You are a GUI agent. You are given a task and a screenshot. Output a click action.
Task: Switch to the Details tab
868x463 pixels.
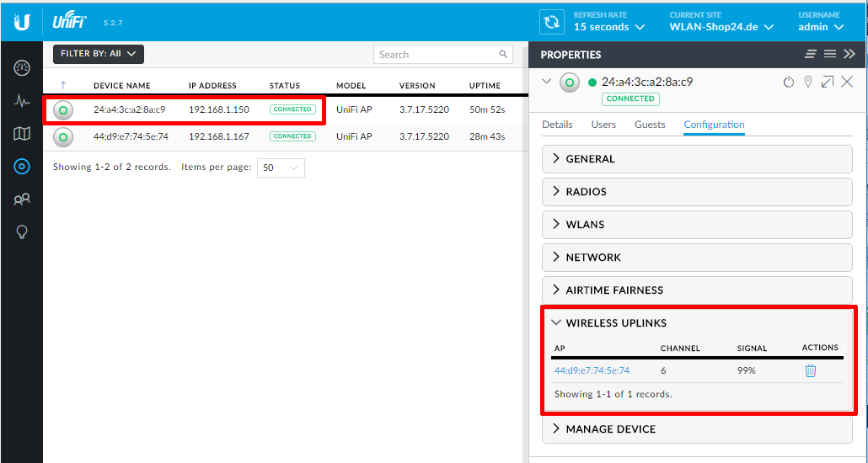tap(557, 125)
